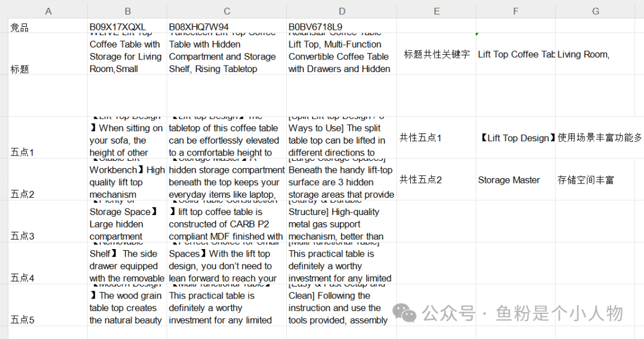Click cell 使用场景丰富功能多
This screenshot has height=339, width=644.
[599, 138]
